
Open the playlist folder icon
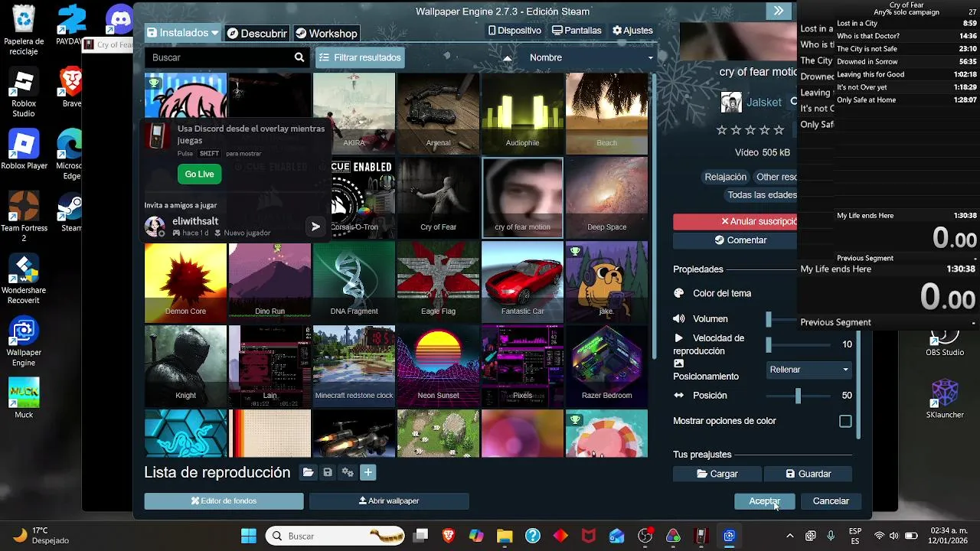point(308,473)
